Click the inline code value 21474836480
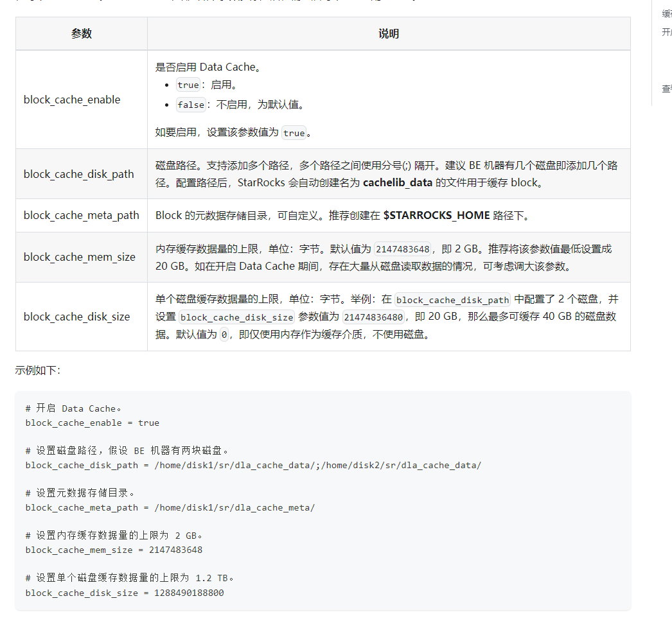The width and height of the screenshot is (672, 621). pos(373,317)
